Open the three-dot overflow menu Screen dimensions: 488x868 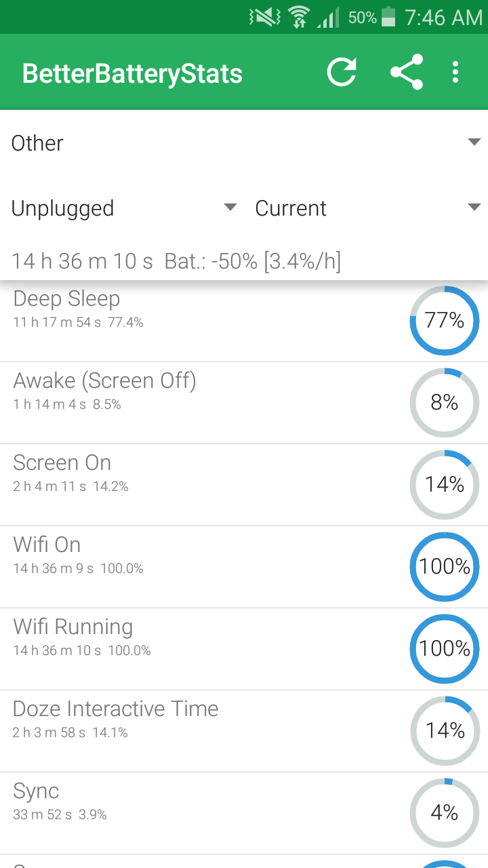[x=455, y=73]
